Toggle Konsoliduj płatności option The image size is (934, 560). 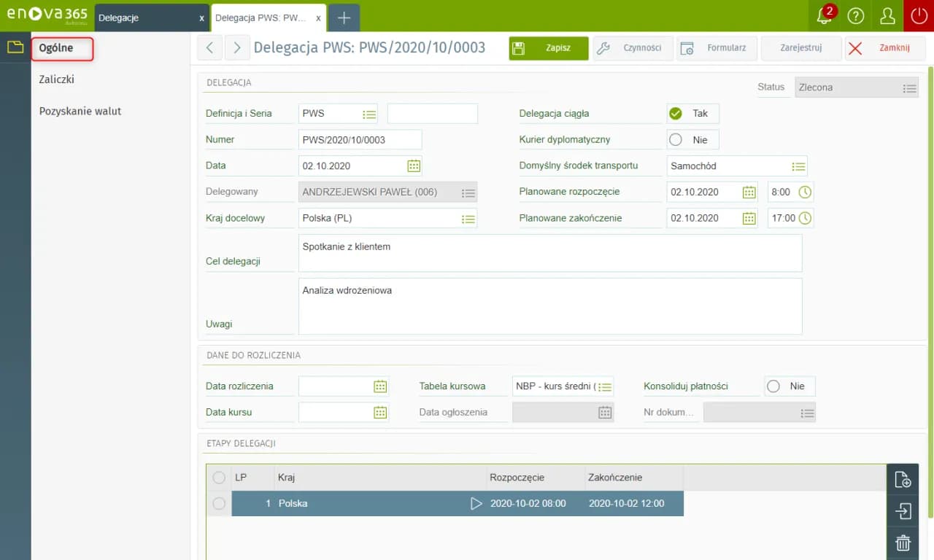click(773, 386)
